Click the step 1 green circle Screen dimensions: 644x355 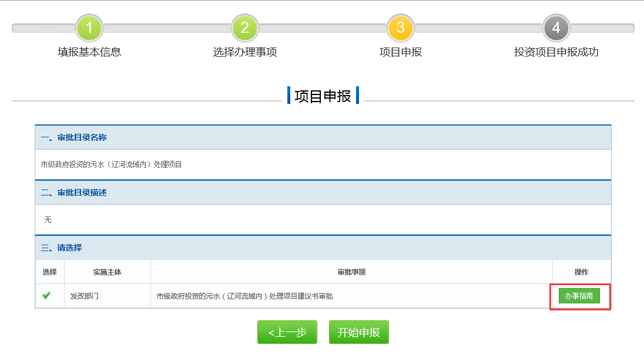pos(89,28)
